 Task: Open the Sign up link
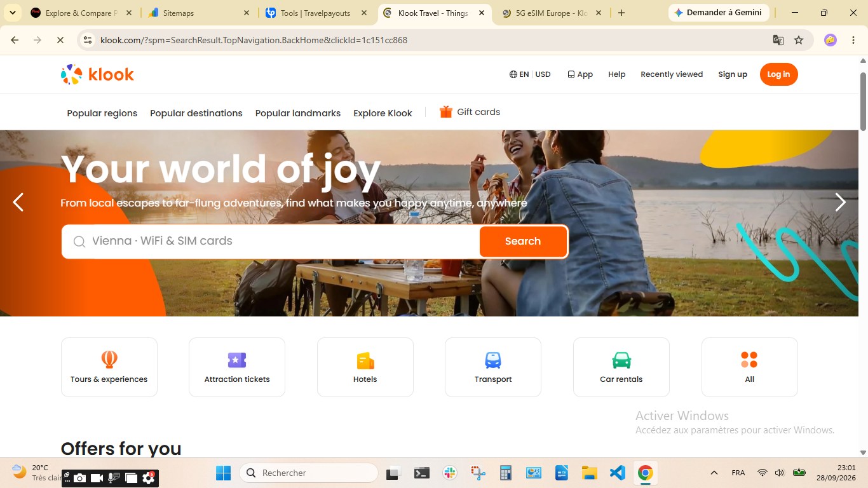(x=733, y=74)
